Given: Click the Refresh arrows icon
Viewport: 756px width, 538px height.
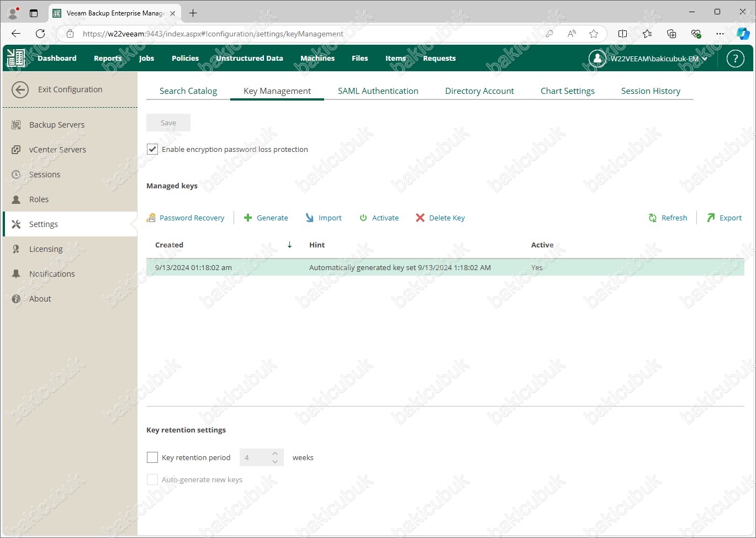Looking at the screenshot, I should tap(653, 218).
